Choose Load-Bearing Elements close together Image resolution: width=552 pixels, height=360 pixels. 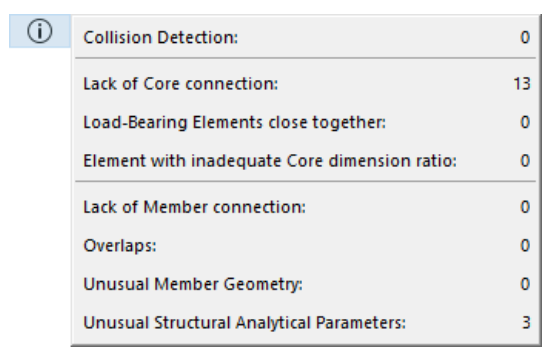click(x=306, y=122)
